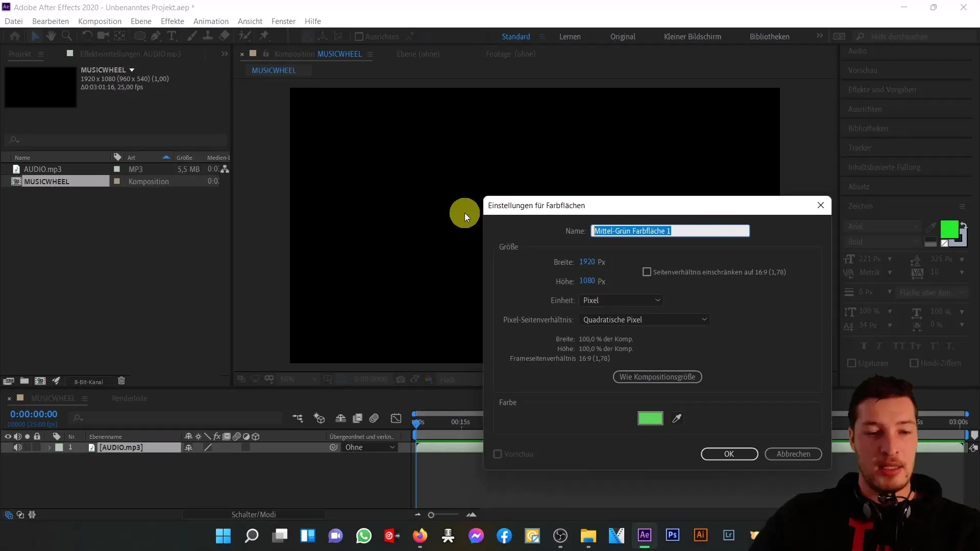Click the green Farbe color swatch
Viewport: 980px width, 551px height.
tap(650, 418)
